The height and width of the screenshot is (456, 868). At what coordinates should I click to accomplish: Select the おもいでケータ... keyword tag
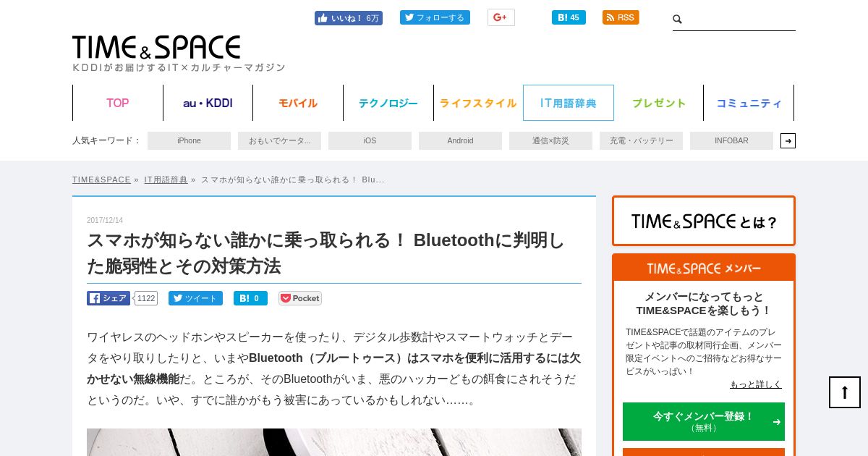coord(279,140)
